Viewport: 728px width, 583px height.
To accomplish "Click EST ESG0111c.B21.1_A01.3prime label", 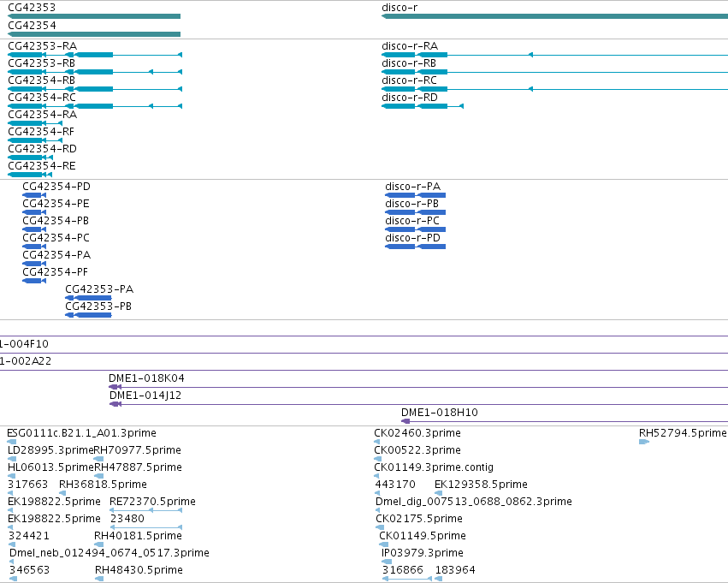I will pyautogui.click(x=82, y=433).
